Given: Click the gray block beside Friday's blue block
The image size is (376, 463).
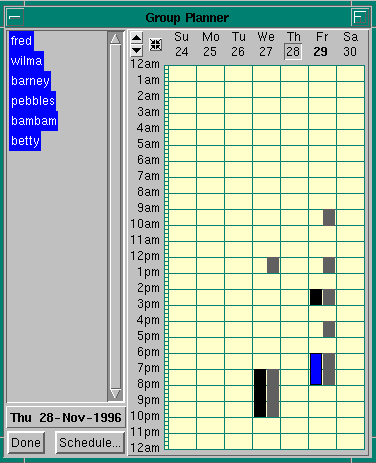Looking at the screenshot, I should pyautogui.click(x=329, y=369).
